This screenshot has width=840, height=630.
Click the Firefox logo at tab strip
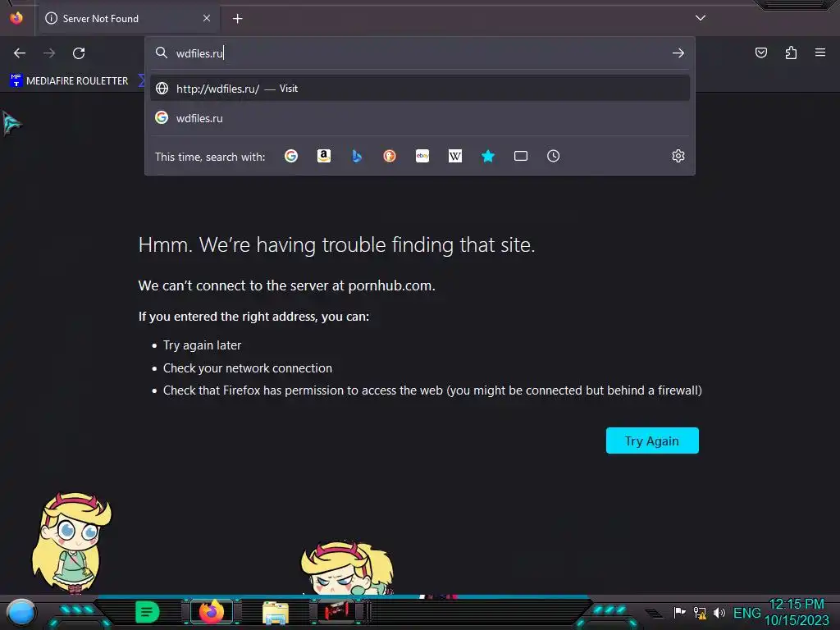point(16,18)
